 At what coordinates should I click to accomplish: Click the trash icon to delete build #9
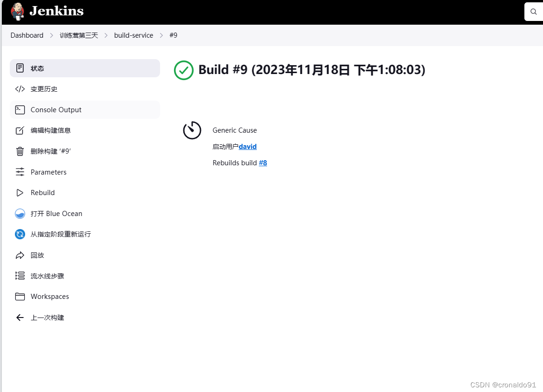pyautogui.click(x=20, y=151)
